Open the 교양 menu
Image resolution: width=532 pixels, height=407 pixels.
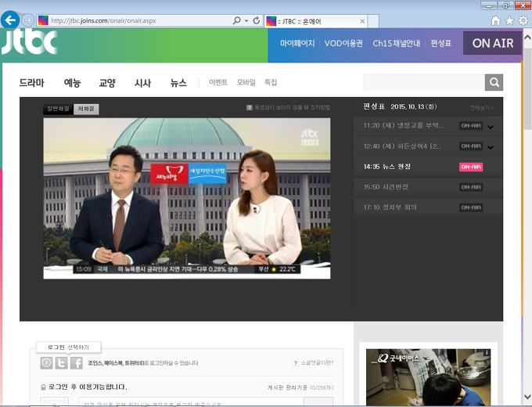point(107,82)
